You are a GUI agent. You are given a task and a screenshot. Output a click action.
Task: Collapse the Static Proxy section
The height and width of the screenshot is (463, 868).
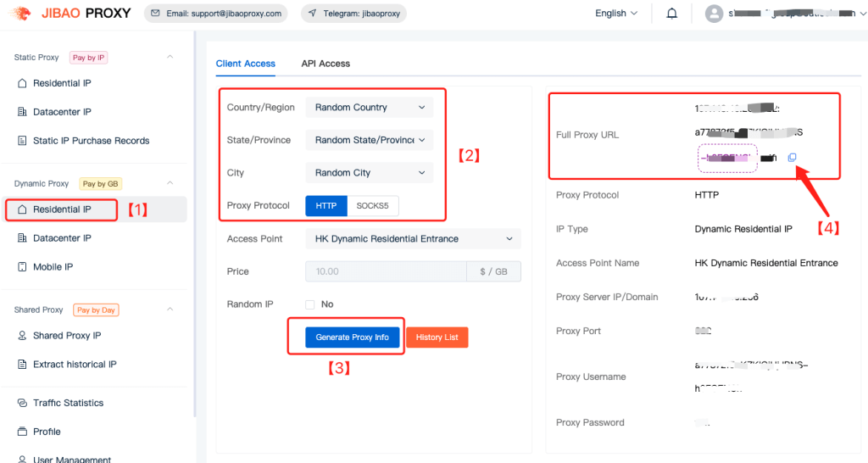click(x=170, y=57)
